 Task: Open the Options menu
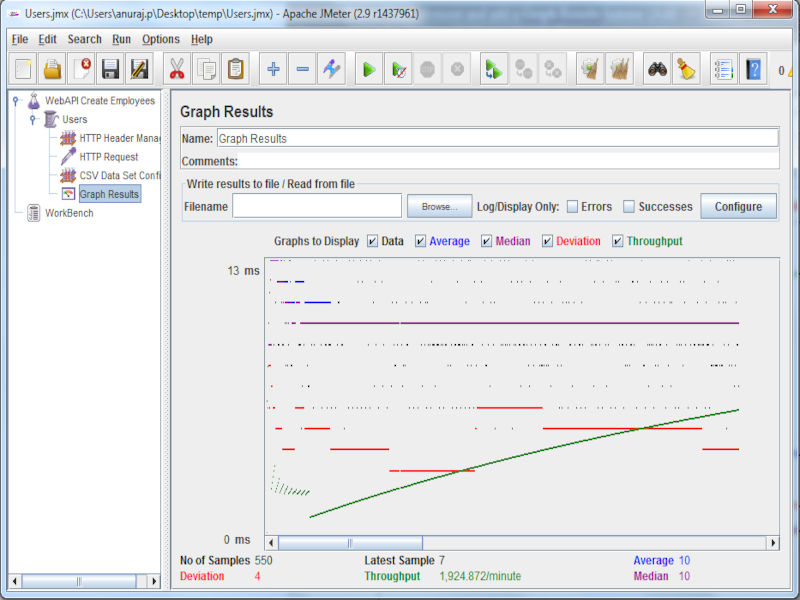pyautogui.click(x=161, y=39)
